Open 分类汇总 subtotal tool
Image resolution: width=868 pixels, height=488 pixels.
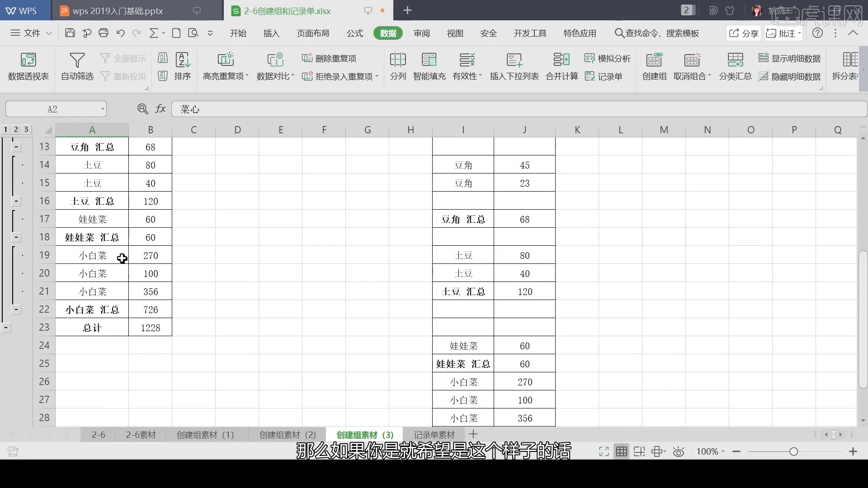tap(735, 66)
